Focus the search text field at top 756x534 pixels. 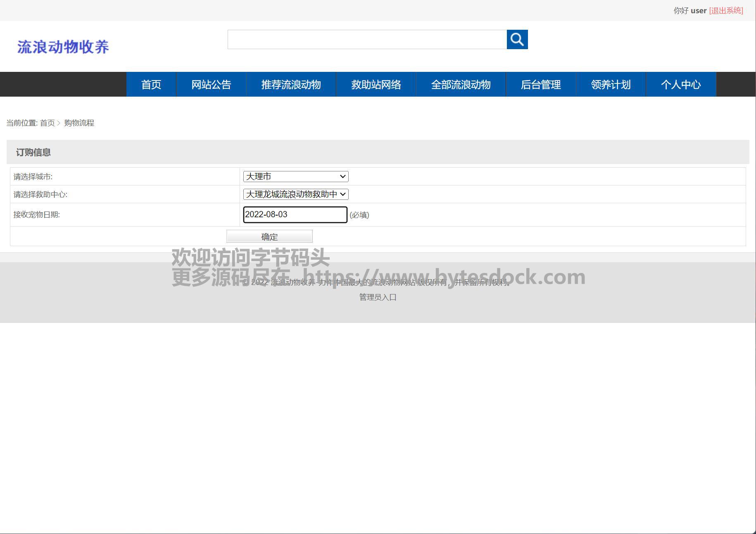(x=367, y=39)
